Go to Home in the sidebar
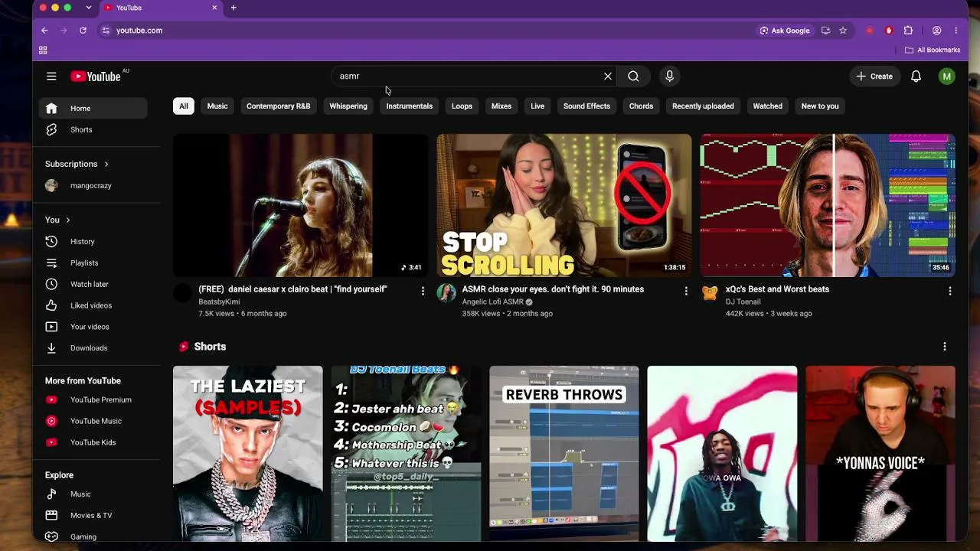 (93, 109)
